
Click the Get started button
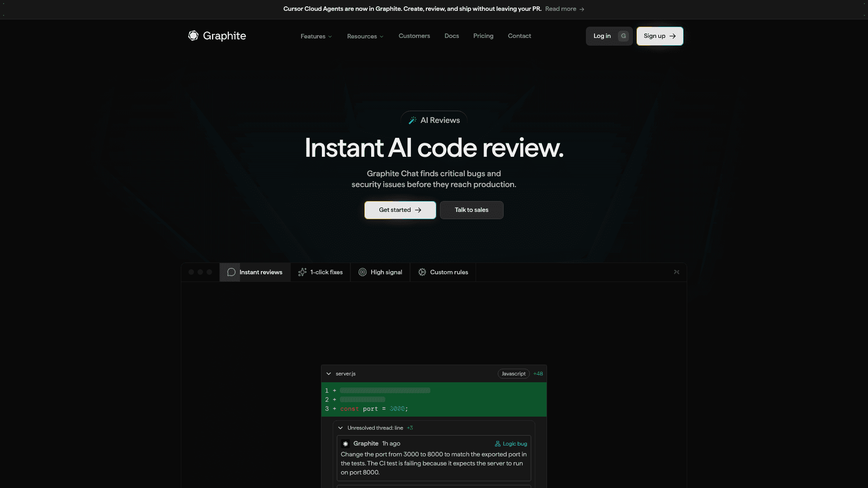click(400, 210)
